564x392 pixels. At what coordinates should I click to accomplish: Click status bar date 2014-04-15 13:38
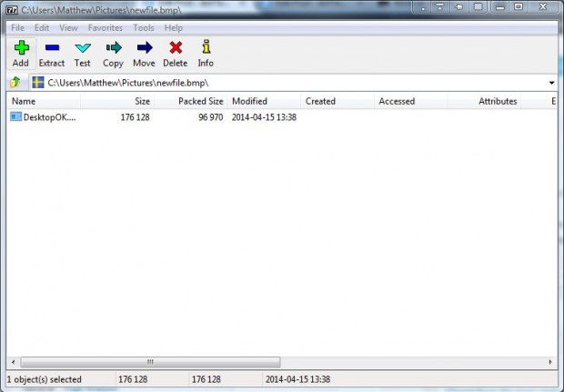tap(297, 379)
